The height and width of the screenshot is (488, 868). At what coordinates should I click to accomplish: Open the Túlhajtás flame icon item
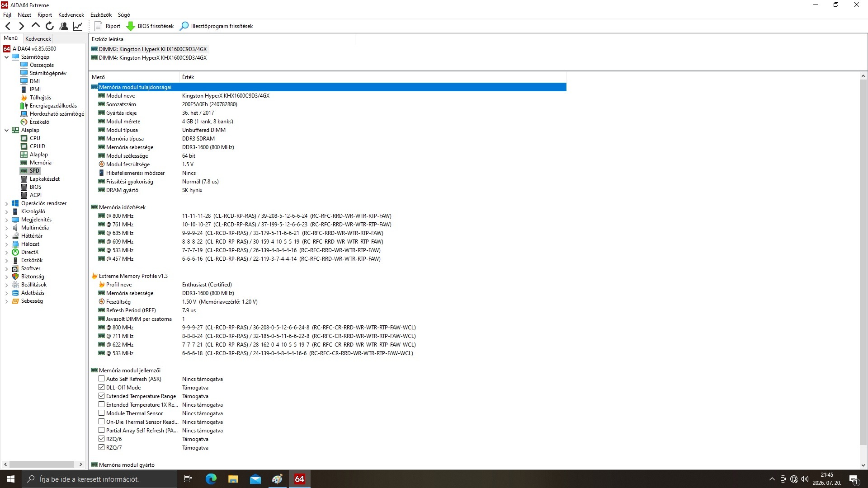[x=24, y=98]
